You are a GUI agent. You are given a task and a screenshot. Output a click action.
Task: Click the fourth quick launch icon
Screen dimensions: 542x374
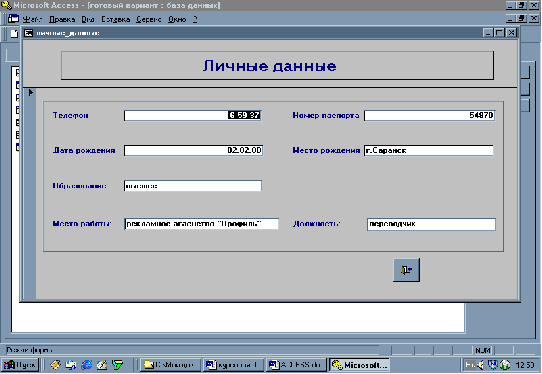point(102,365)
